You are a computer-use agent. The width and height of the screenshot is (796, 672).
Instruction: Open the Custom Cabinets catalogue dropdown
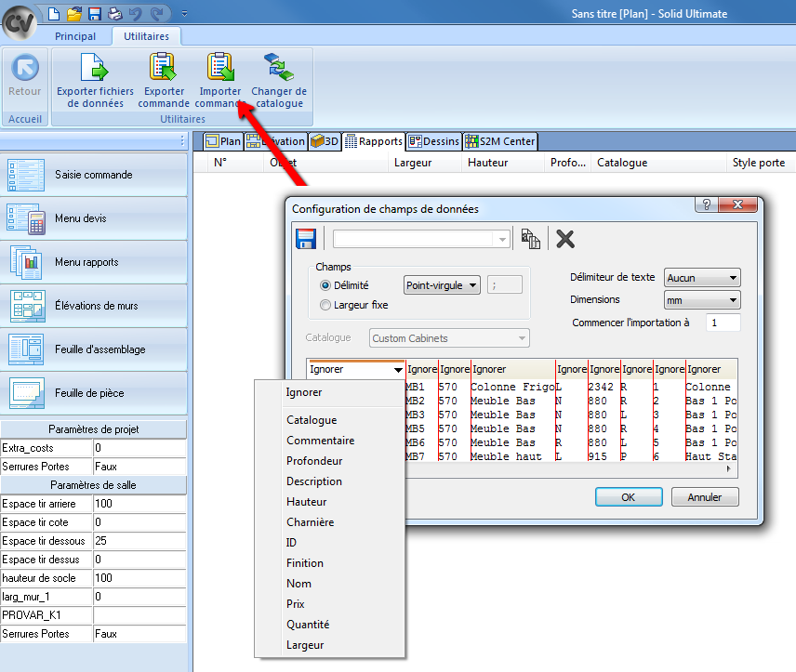pos(449,338)
